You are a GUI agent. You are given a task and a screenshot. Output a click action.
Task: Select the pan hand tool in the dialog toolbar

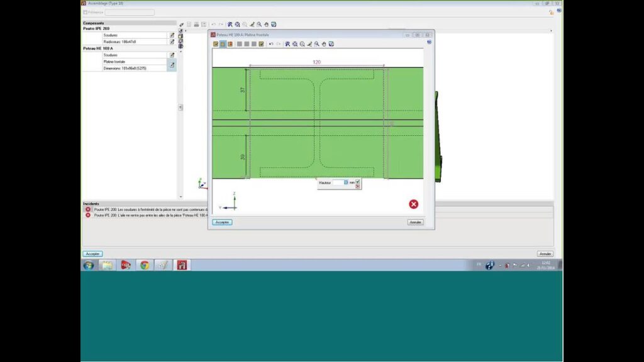pyautogui.click(x=324, y=44)
